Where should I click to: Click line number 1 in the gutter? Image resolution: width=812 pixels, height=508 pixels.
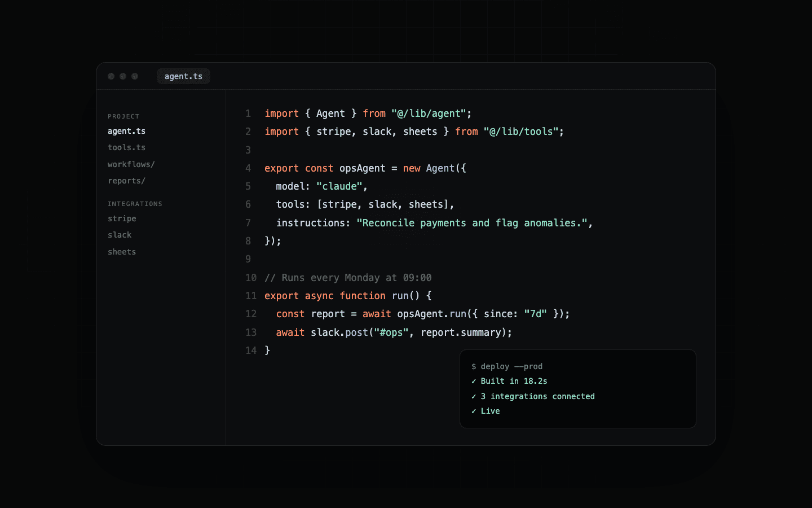click(248, 113)
